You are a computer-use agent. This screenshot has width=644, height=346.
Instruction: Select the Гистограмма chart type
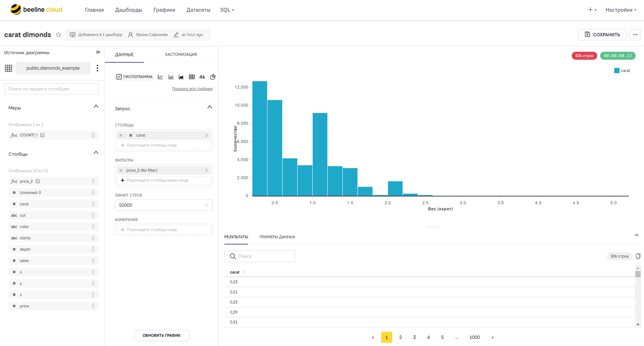click(x=134, y=77)
